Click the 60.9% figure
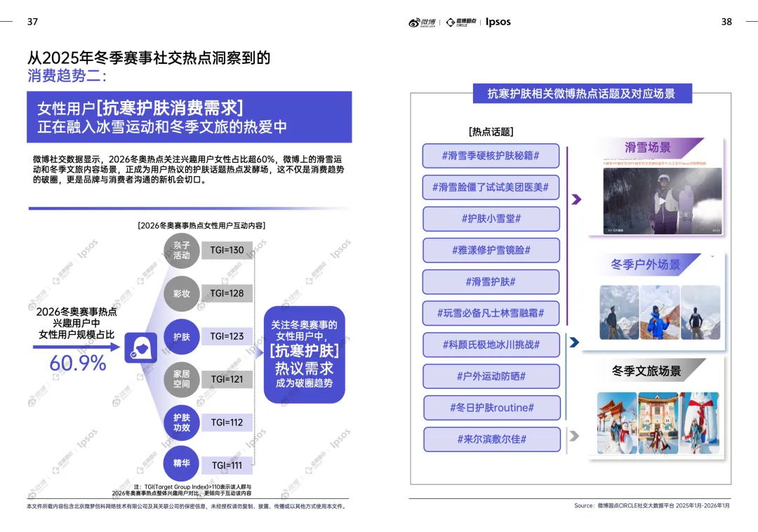This screenshot has height=532, width=758. tap(78, 364)
